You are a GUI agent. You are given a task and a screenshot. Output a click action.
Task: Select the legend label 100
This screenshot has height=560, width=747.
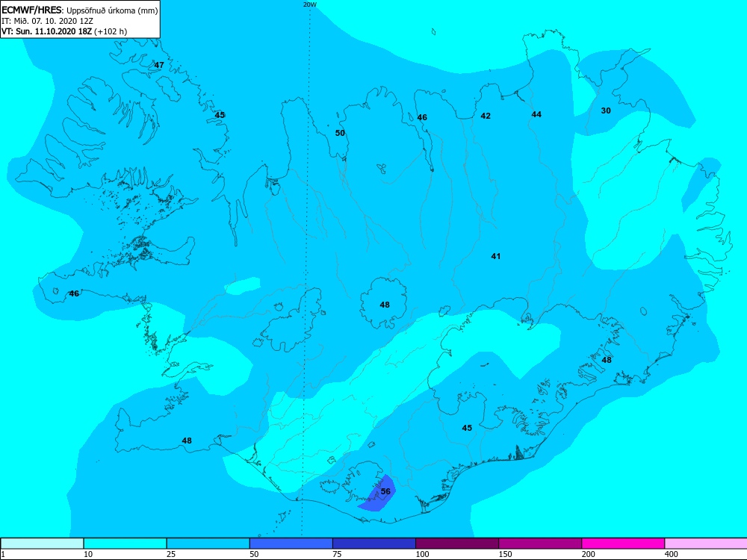coord(422,554)
